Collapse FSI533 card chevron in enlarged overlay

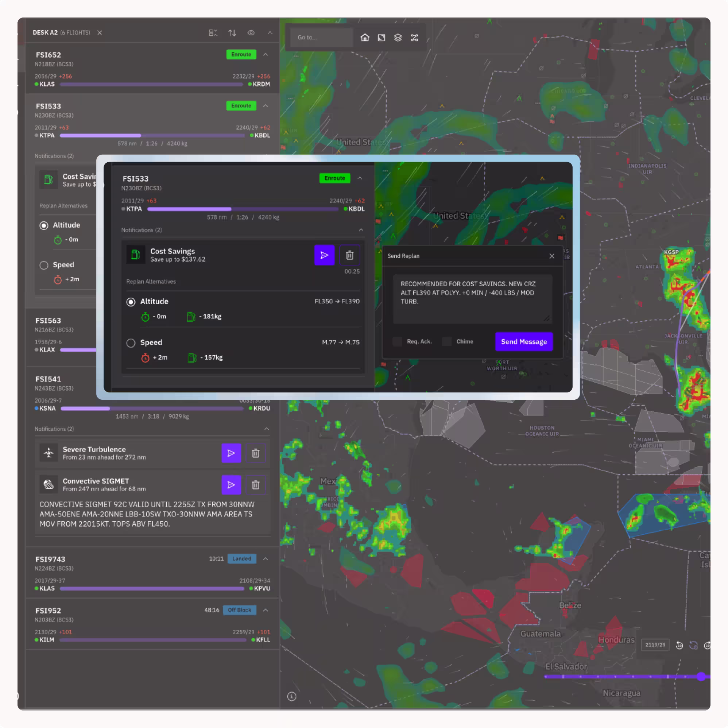pyautogui.click(x=360, y=178)
